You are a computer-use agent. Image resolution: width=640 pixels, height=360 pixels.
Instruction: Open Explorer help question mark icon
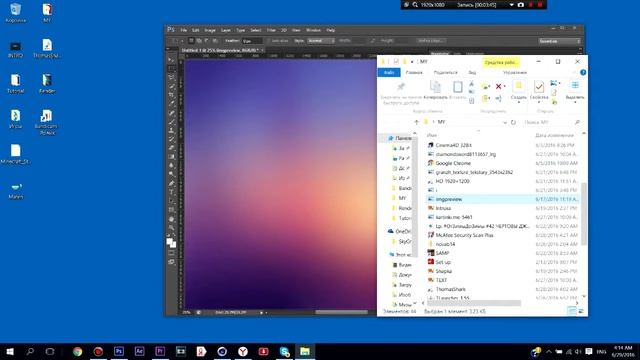point(583,72)
